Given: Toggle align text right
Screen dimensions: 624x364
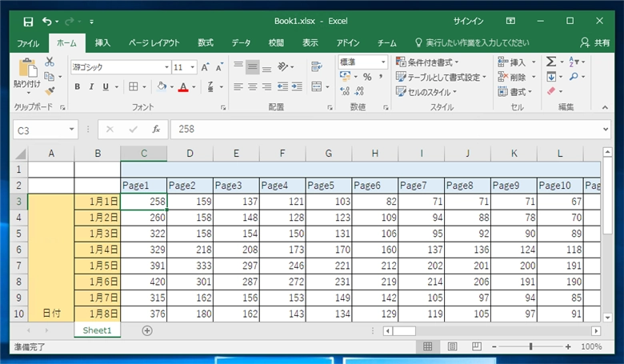Looking at the screenshot, I should pos(266,86).
